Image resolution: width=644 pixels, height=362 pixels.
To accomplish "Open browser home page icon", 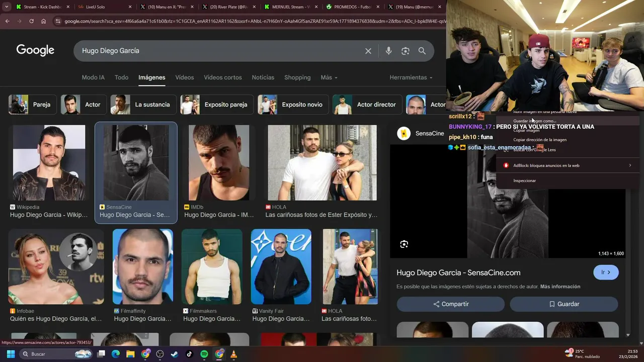I will click(43, 21).
